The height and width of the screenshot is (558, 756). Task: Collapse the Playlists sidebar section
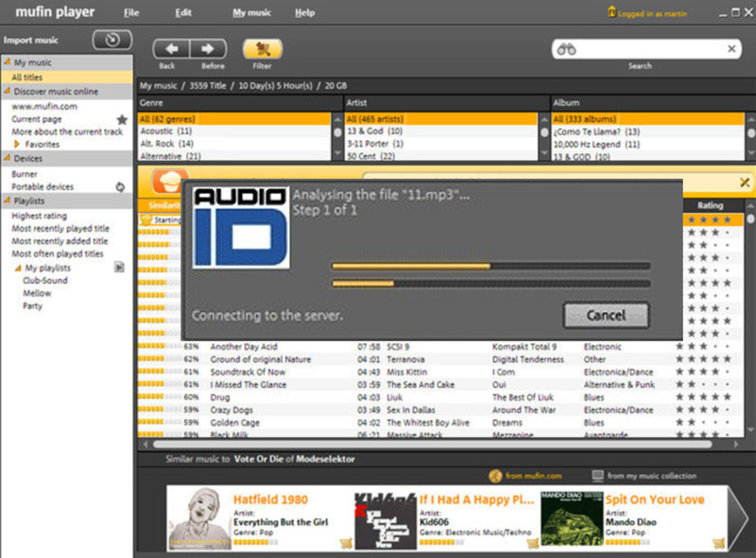(x=8, y=201)
